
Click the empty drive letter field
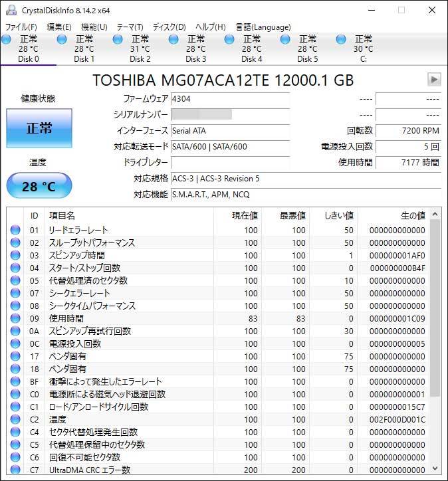click(230, 163)
